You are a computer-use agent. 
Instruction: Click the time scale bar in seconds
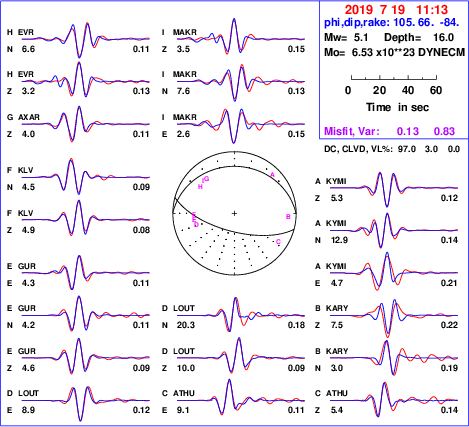(394, 78)
